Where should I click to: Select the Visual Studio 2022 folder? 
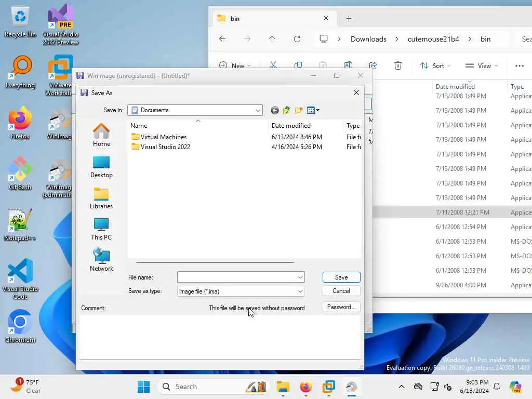(165, 147)
